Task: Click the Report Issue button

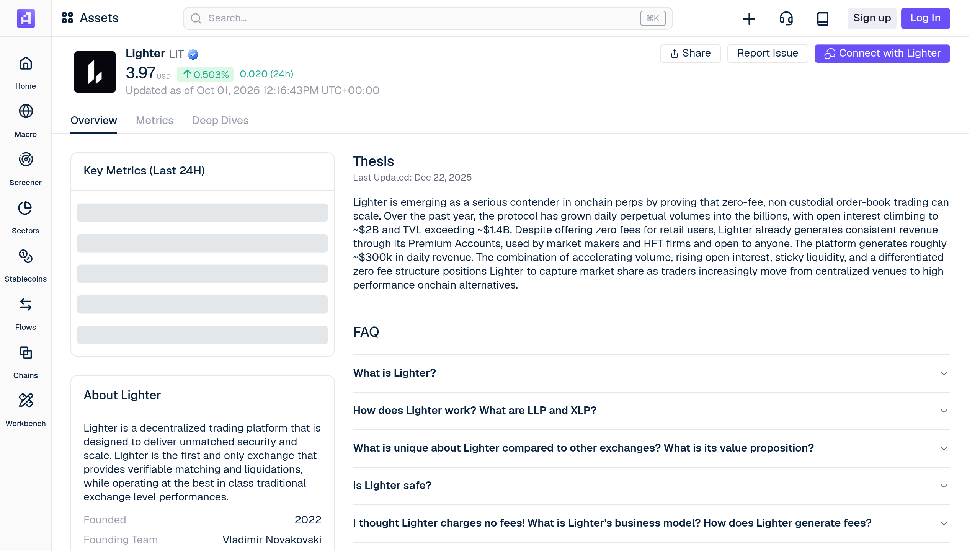Action: pos(768,53)
